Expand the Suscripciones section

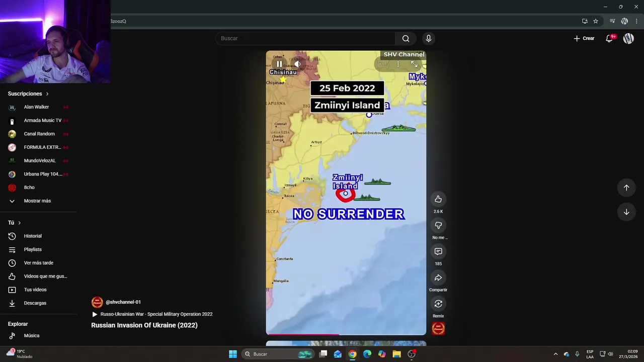click(x=29, y=94)
